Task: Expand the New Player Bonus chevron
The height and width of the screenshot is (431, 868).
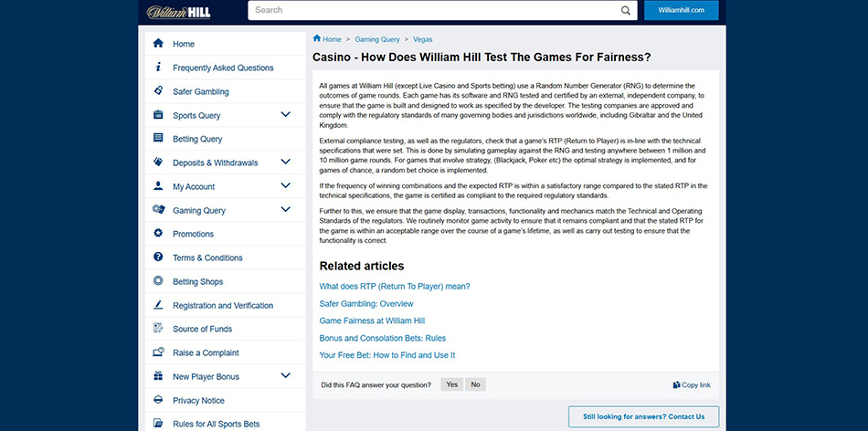Action: (286, 375)
